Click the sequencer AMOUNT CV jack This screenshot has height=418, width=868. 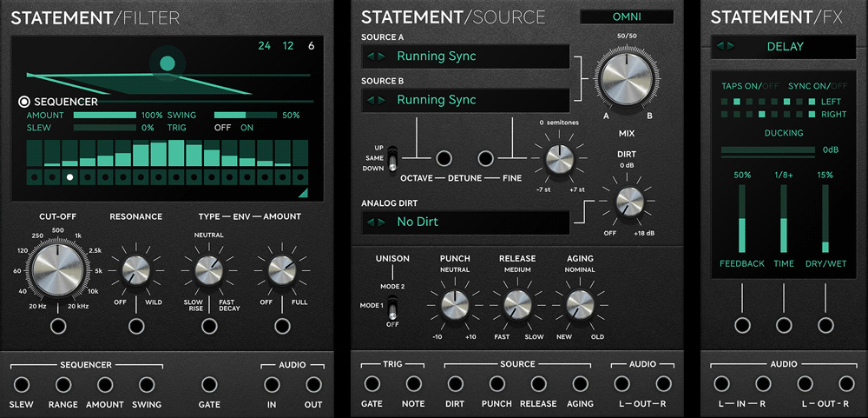[105, 384]
